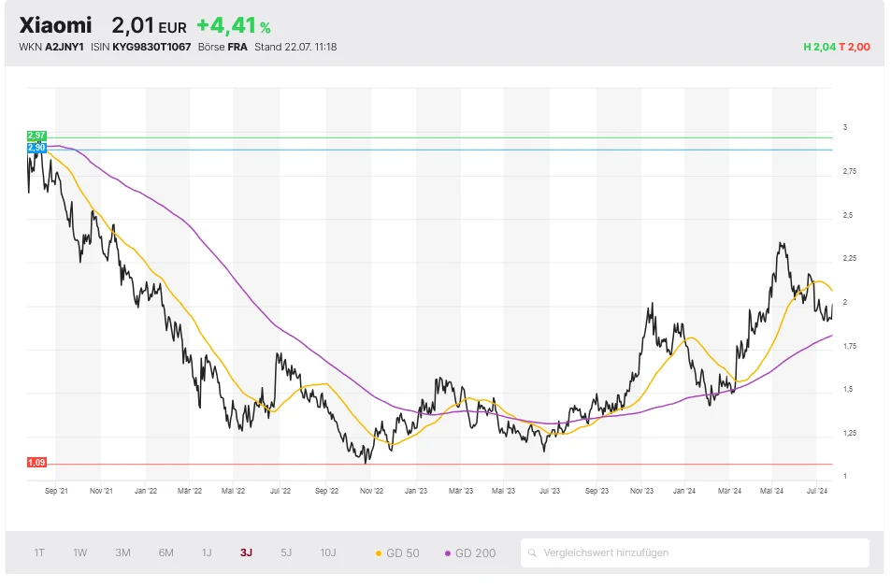Screen dimensions: 891x588
Task: Switch to 5J time range
Action: [286, 552]
